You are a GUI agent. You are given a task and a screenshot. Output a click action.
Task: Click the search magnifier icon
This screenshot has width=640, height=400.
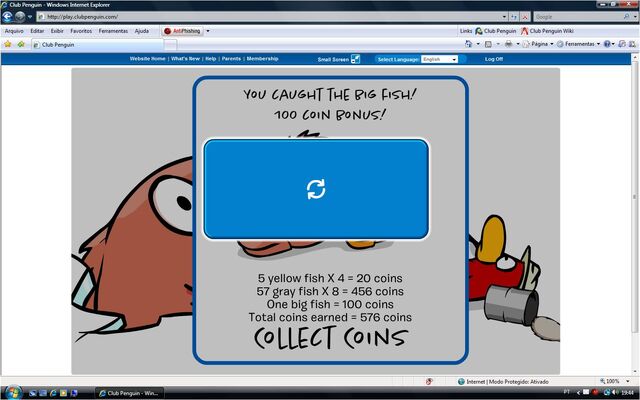click(x=627, y=17)
